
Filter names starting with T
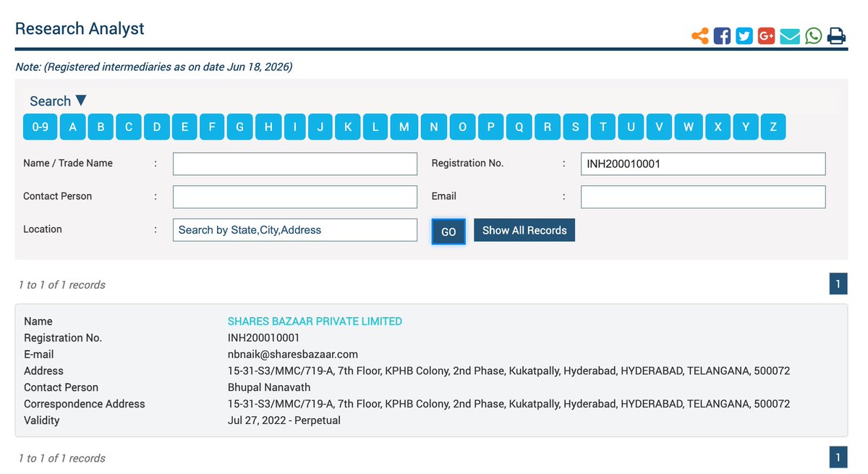[x=603, y=127]
